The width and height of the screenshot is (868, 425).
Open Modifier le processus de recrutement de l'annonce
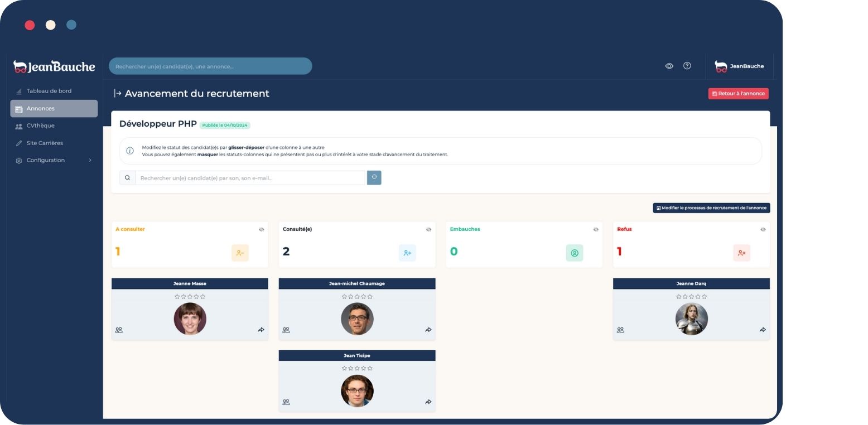[711, 207]
